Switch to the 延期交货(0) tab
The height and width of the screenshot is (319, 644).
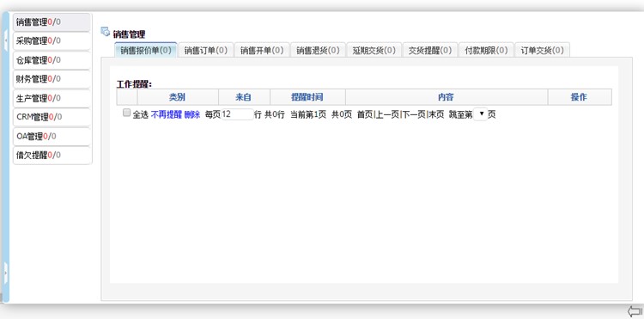pos(374,50)
